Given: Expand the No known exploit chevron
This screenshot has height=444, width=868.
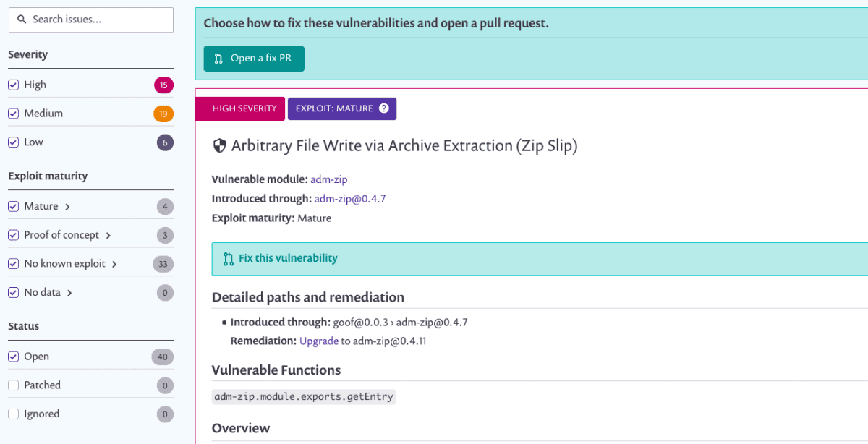Looking at the screenshot, I should coord(114,265).
